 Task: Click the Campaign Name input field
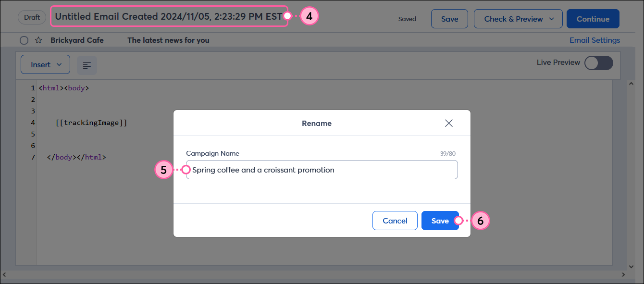tap(322, 170)
